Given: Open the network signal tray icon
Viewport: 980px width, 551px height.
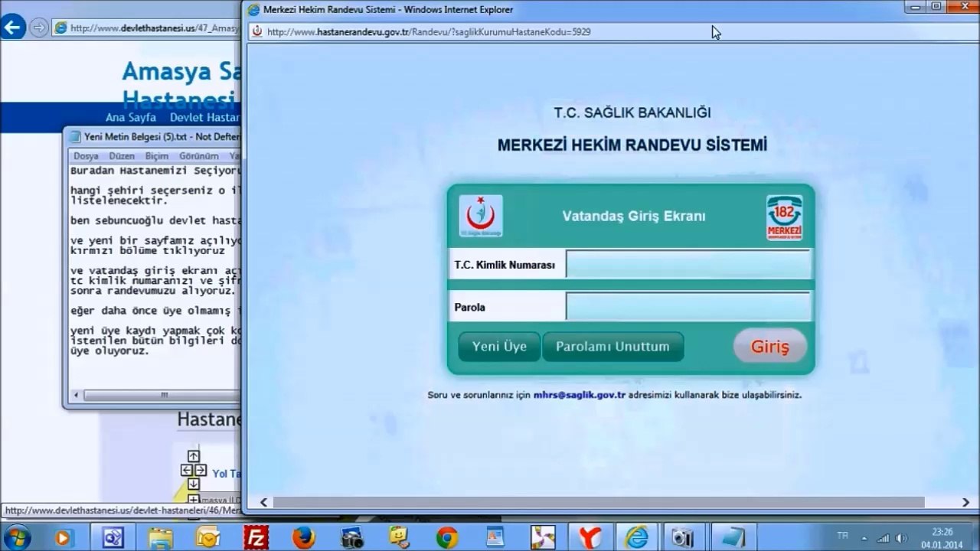Looking at the screenshot, I should coord(884,538).
